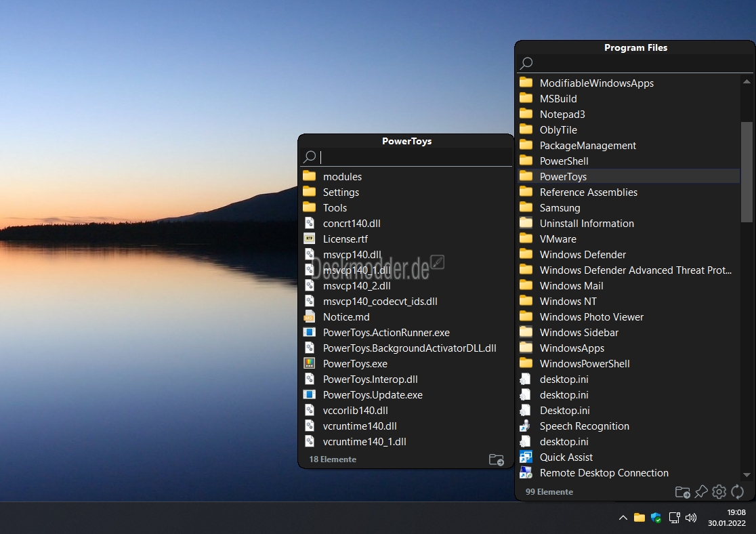
Task: Click PowerToys.Update.exe entry
Action: coord(406,394)
